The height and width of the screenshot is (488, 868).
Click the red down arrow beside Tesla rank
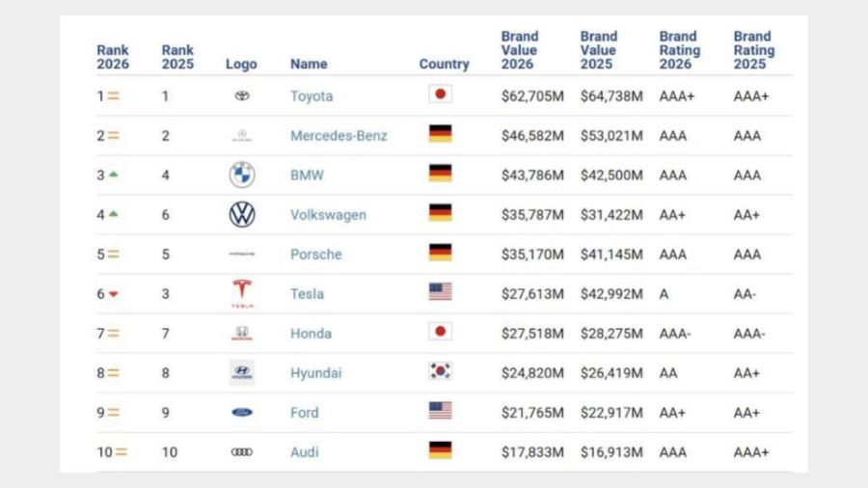[x=114, y=294]
